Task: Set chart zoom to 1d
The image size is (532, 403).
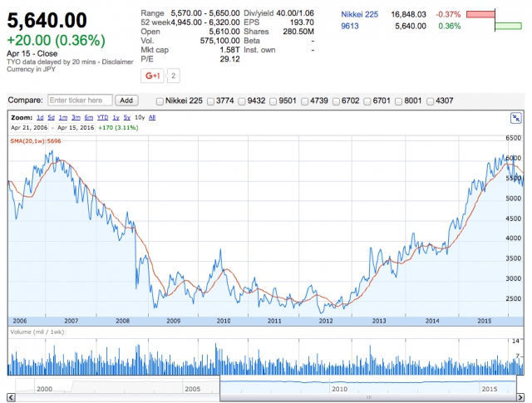Action: click(x=40, y=117)
